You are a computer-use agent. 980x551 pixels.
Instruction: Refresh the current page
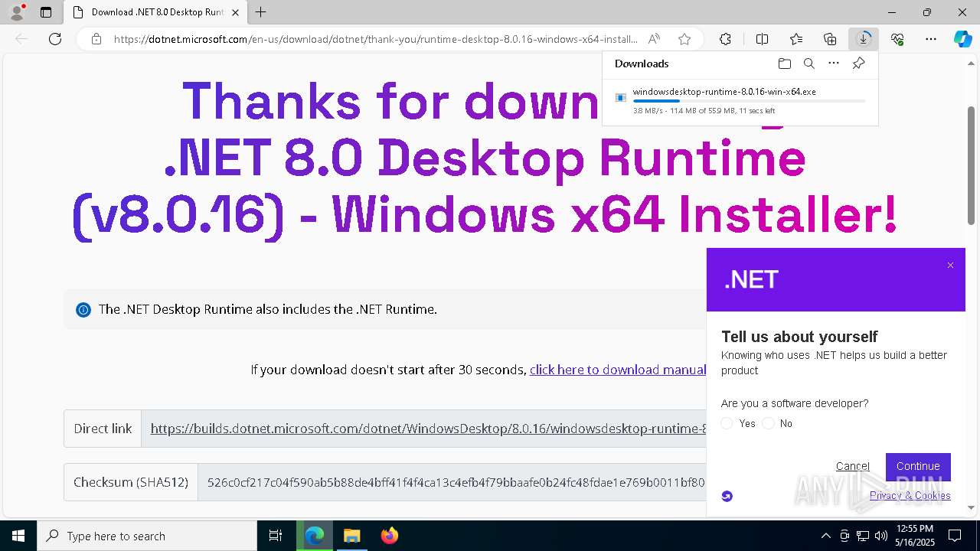click(x=55, y=39)
